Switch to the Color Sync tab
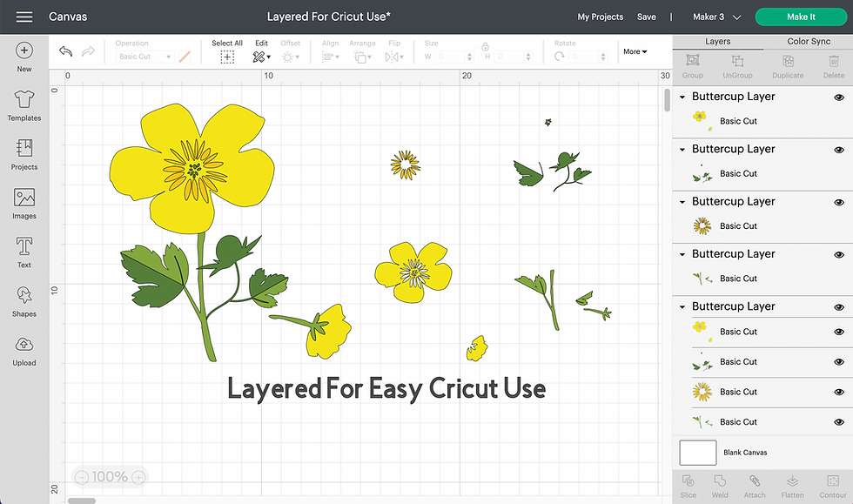This screenshot has width=853, height=504. pyautogui.click(x=809, y=42)
